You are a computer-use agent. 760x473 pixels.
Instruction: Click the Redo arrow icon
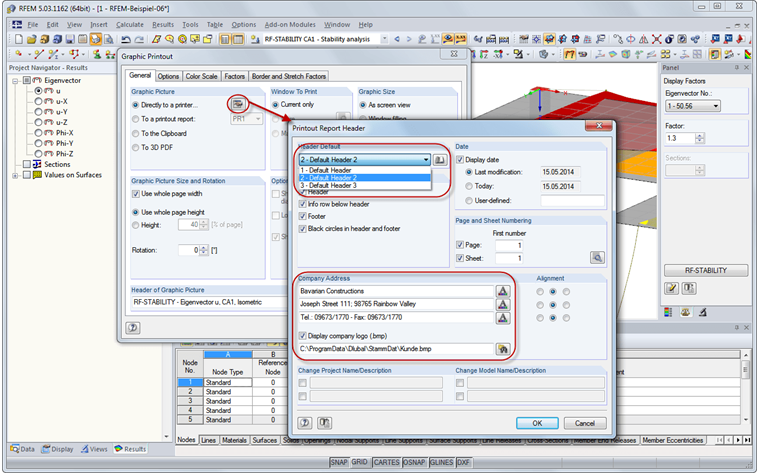pos(139,39)
